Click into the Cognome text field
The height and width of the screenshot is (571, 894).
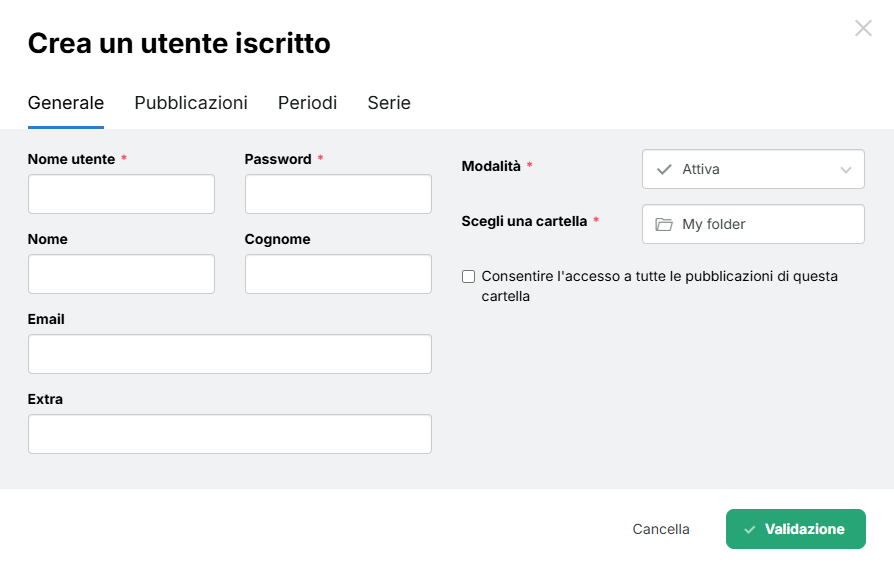[x=338, y=274]
